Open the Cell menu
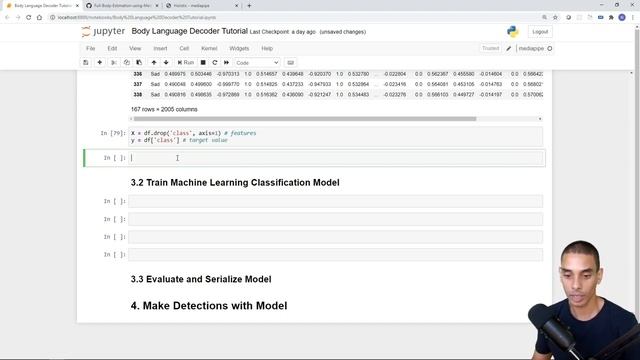The width and height of the screenshot is (640, 360). 184,48
